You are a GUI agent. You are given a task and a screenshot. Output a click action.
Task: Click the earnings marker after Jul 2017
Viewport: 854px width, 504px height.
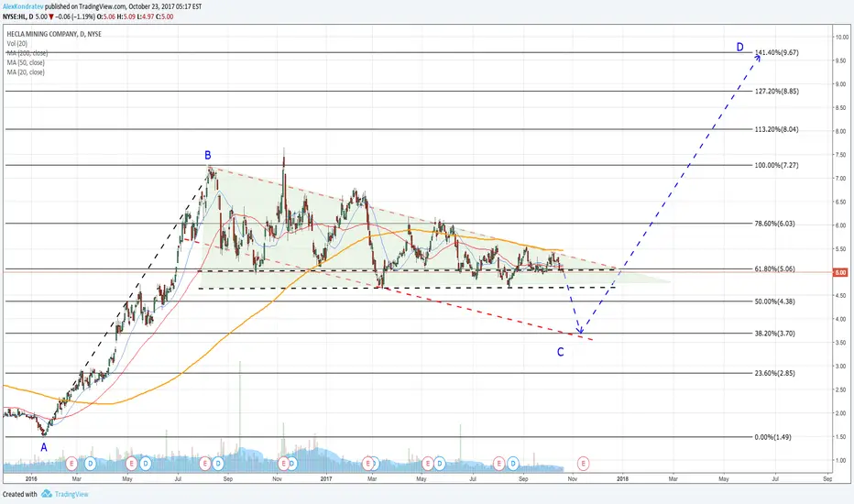click(498, 464)
